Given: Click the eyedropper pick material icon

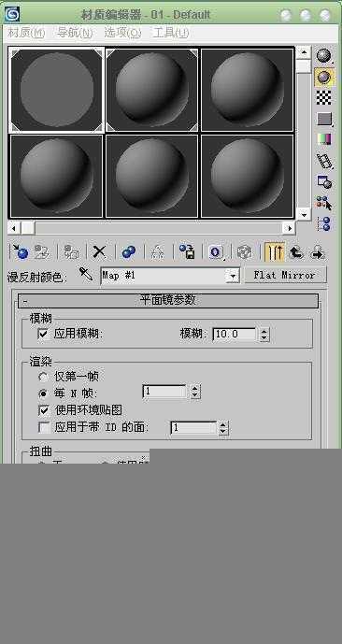Looking at the screenshot, I should (x=86, y=274).
